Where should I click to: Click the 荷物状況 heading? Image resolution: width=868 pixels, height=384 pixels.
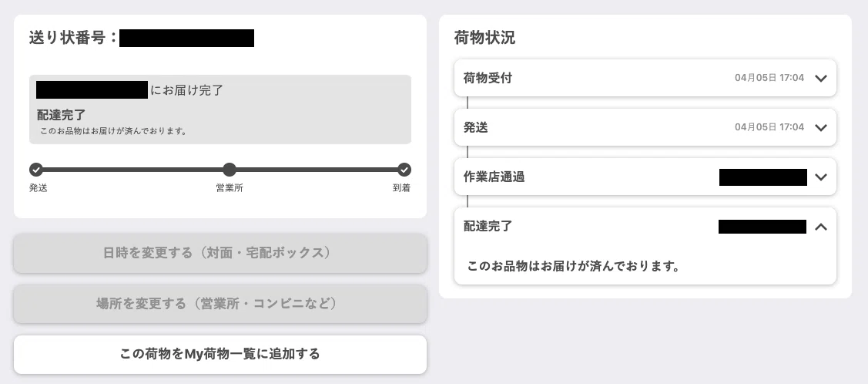(x=484, y=37)
